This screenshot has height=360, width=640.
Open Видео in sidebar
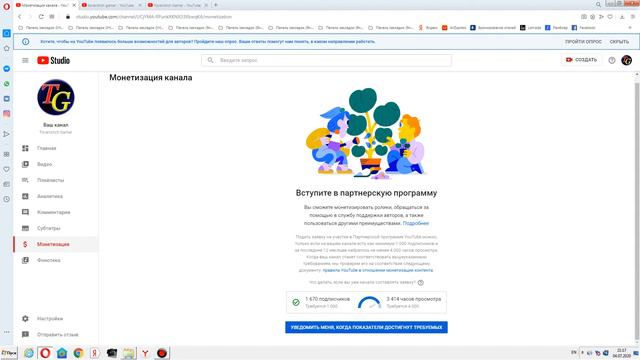pos(56,164)
